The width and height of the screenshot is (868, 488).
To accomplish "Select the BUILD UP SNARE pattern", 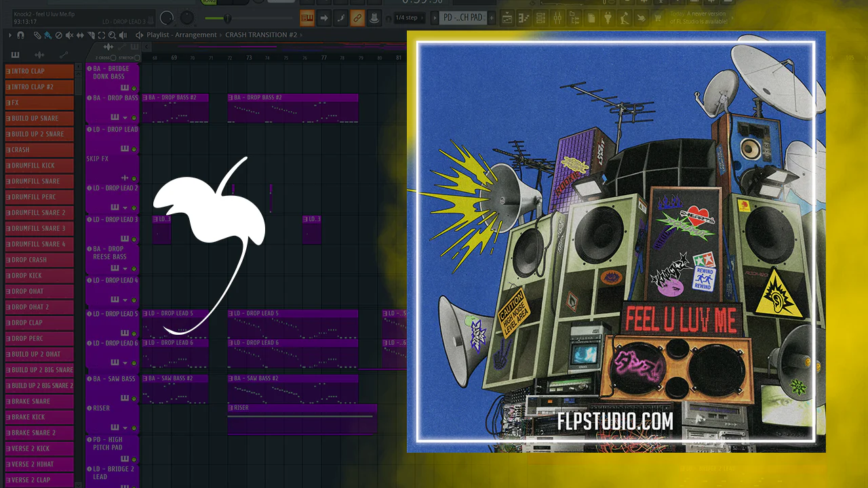I will point(39,119).
